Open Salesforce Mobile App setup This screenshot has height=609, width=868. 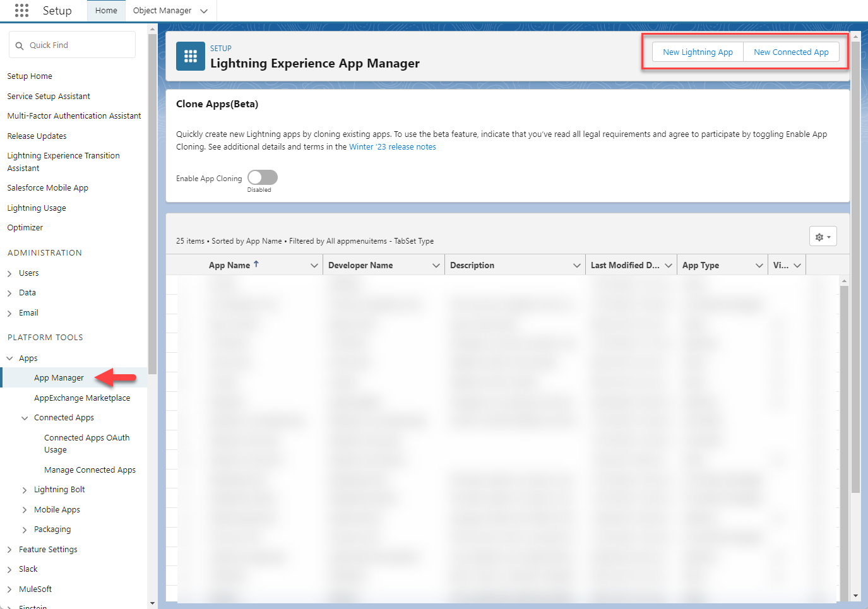tap(47, 188)
